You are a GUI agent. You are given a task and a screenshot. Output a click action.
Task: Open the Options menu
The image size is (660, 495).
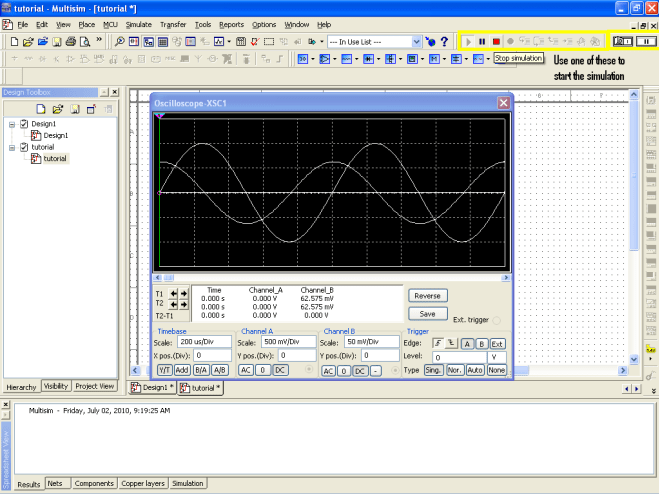264,24
